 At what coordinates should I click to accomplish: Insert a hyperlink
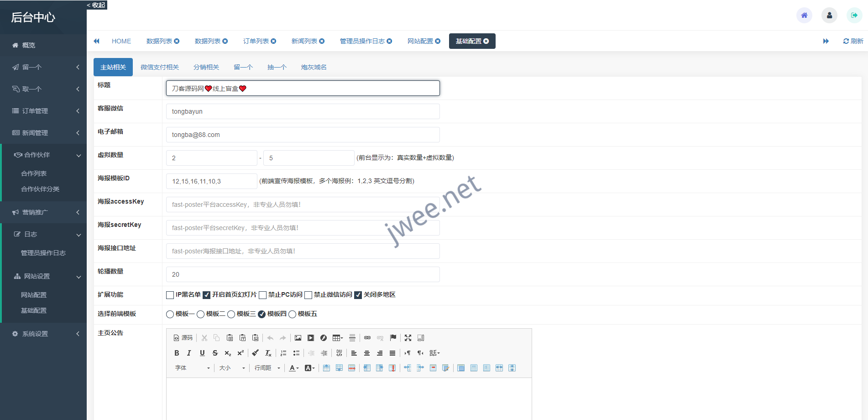pyautogui.click(x=367, y=338)
